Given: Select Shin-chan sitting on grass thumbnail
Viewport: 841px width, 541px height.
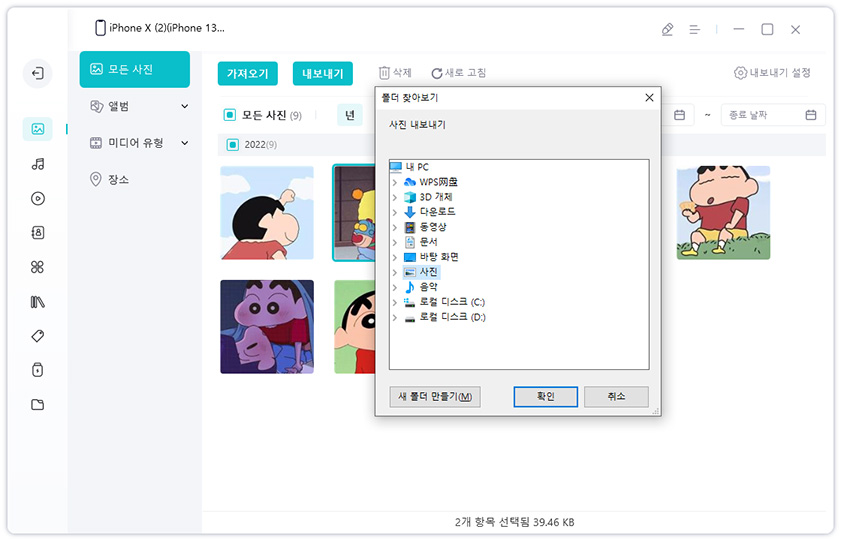Looking at the screenshot, I should (723, 213).
